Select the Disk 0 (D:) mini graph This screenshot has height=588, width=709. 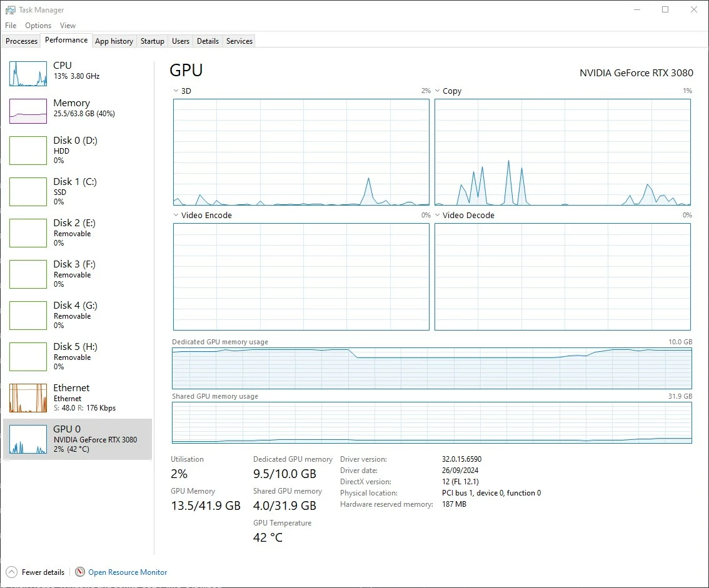28,151
